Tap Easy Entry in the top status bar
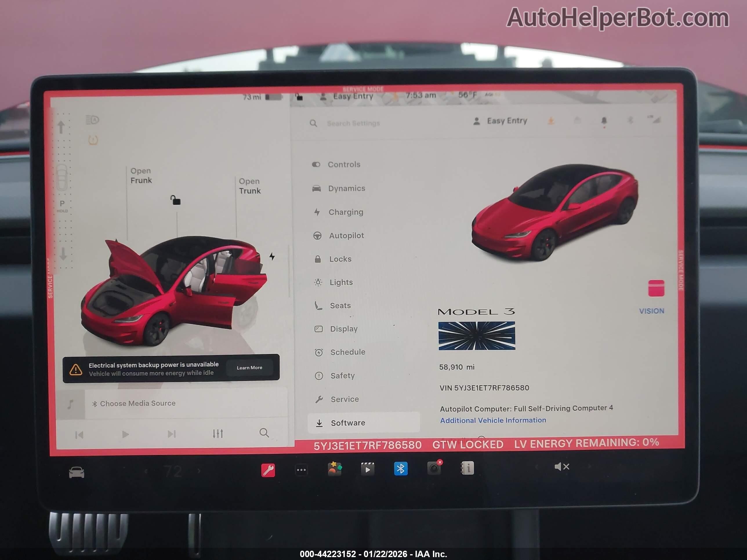The width and height of the screenshot is (747, 560). click(347, 97)
